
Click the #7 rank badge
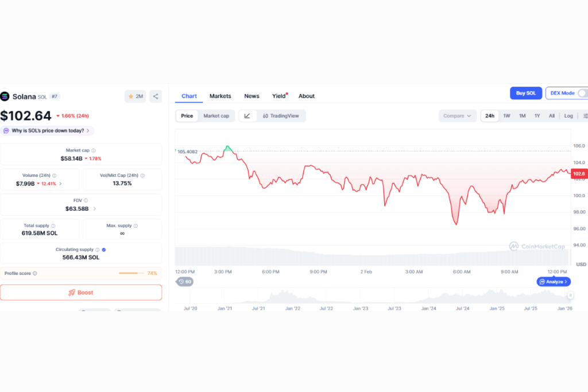[x=55, y=96]
